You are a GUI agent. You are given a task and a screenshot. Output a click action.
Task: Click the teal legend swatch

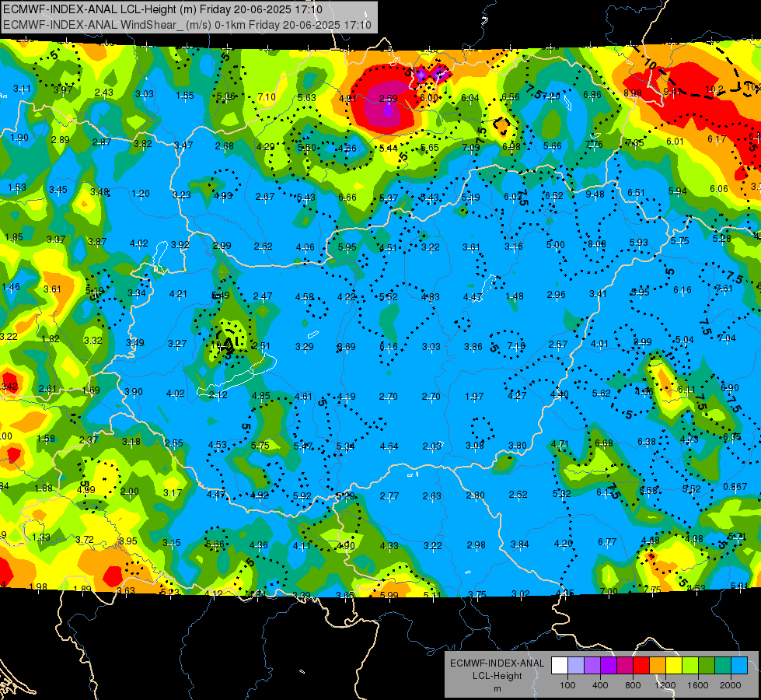click(x=722, y=666)
